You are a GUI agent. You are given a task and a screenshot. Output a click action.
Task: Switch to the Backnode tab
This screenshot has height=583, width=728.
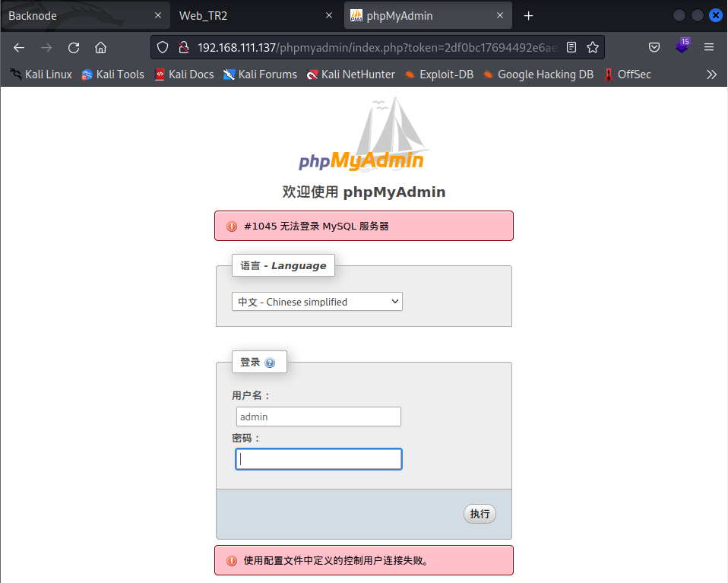point(85,16)
